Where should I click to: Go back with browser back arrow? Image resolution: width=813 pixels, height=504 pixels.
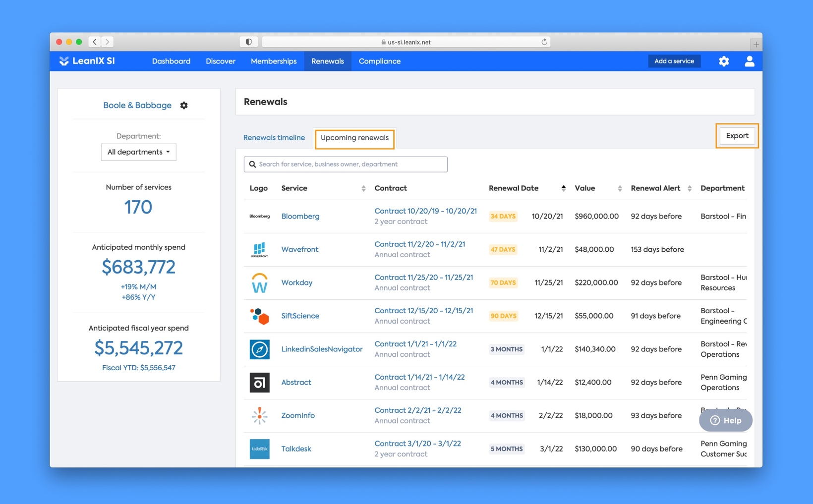tap(95, 42)
